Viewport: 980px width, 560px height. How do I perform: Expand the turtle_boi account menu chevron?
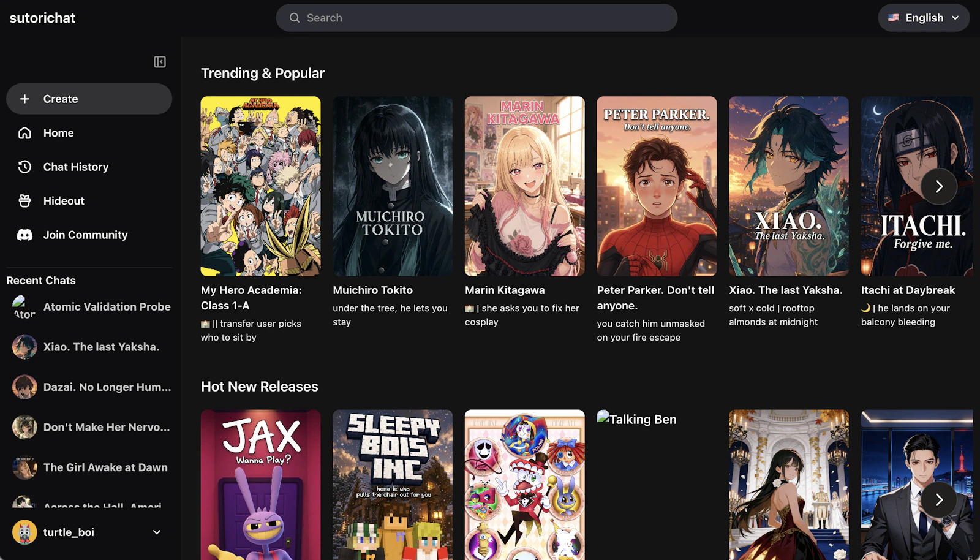(157, 532)
